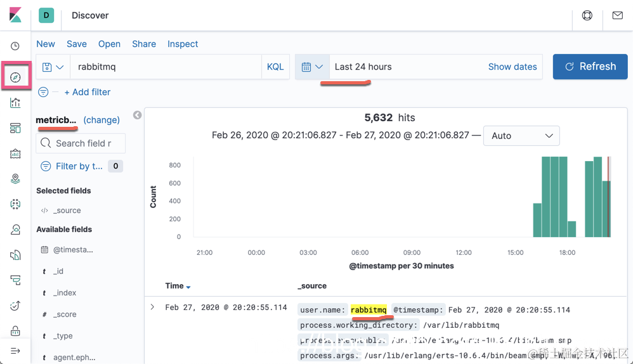Click Open in the top menu
The image size is (633, 364).
pyautogui.click(x=109, y=44)
